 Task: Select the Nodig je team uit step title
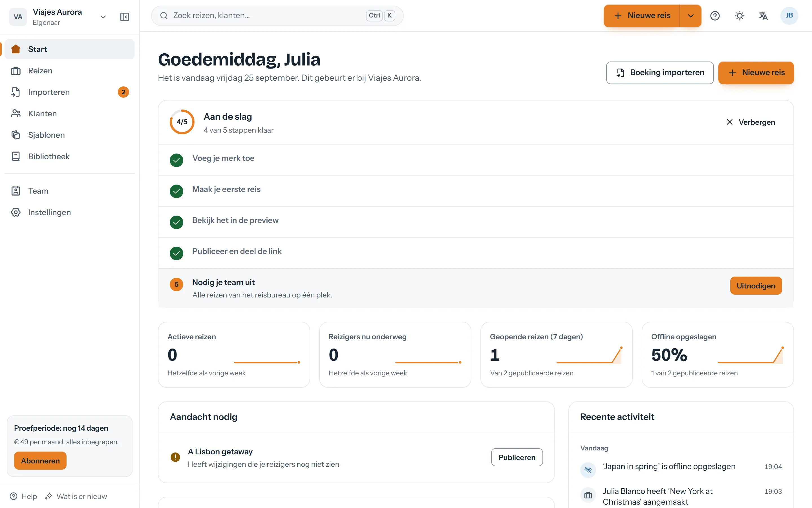(x=224, y=282)
